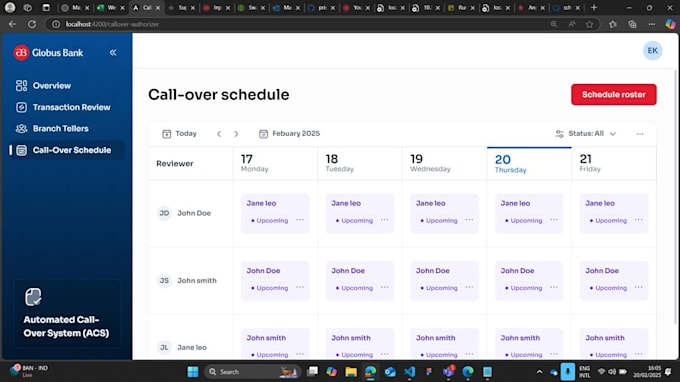Open the Windows Start menu
Viewport: 680px width, 382px height.
coord(193,372)
